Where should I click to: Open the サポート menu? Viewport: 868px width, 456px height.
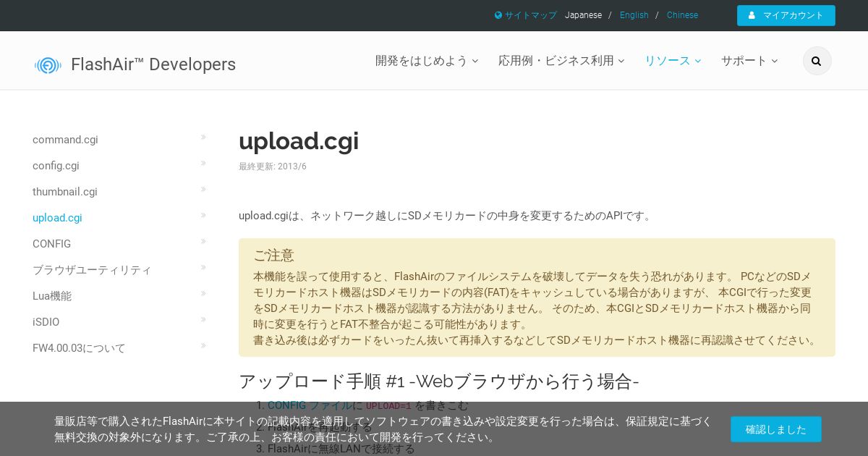[749, 61]
